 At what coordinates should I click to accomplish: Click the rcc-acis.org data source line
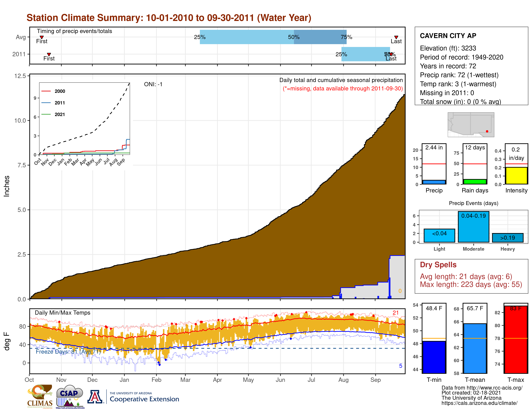click(x=482, y=388)
